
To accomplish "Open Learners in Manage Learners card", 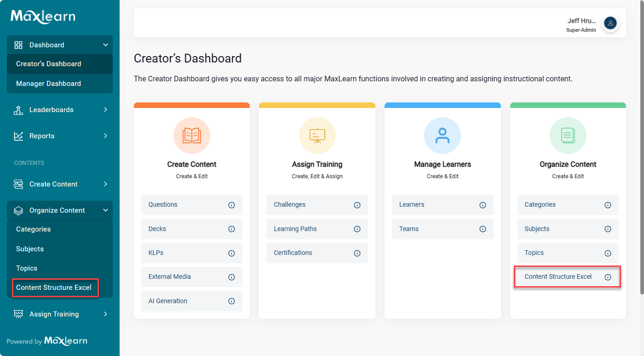I will [443, 205].
